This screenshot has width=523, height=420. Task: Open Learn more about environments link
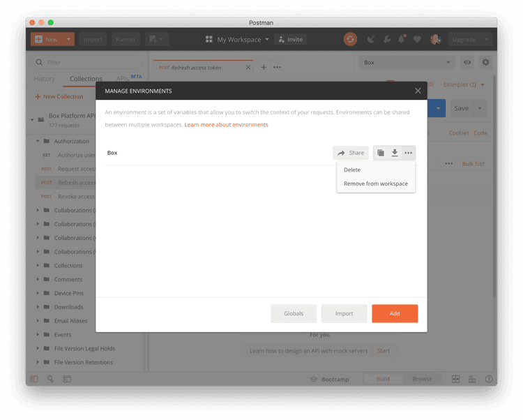[x=226, y=125]
